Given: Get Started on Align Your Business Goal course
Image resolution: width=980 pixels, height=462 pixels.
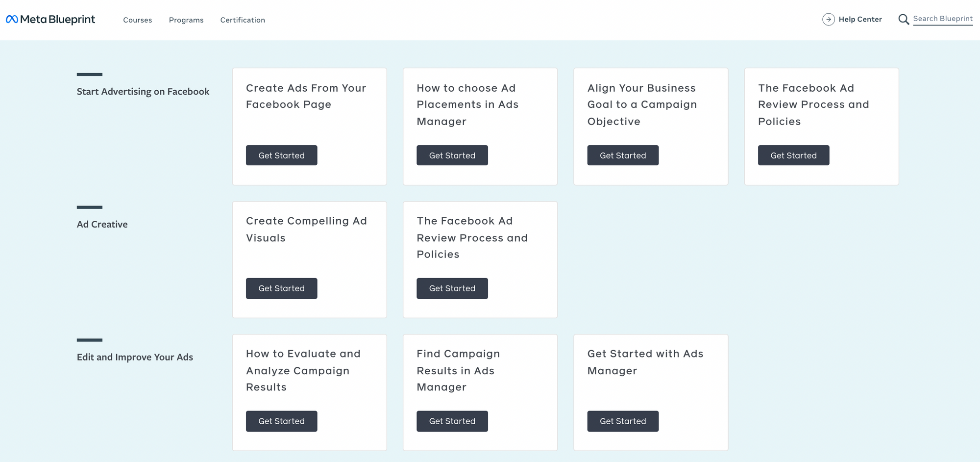Looking at the screenshot, I should 623,155.
